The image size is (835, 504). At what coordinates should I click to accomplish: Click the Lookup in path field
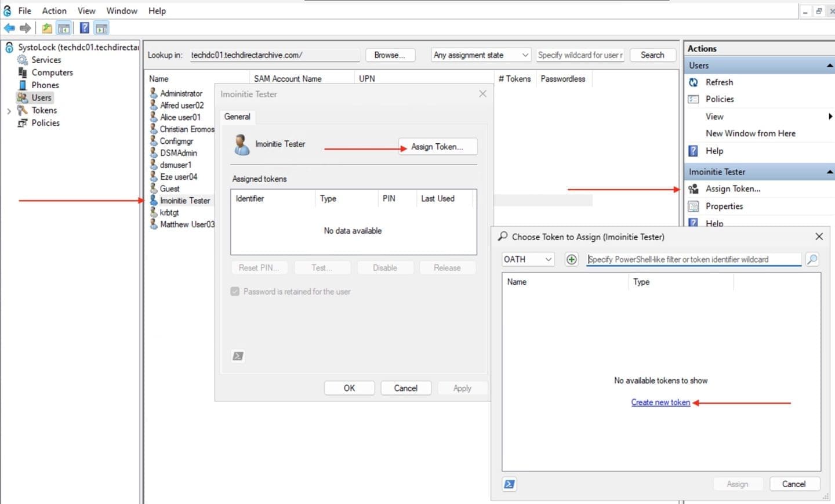275,55
